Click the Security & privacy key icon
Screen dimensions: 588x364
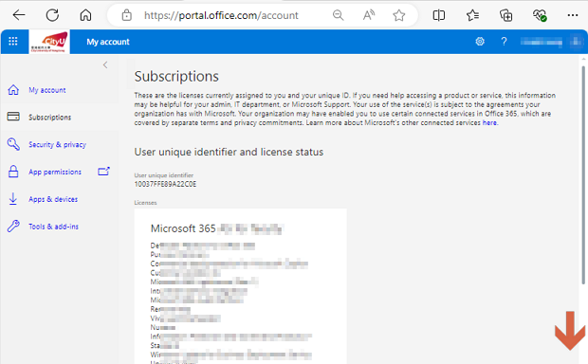point(13,144)
